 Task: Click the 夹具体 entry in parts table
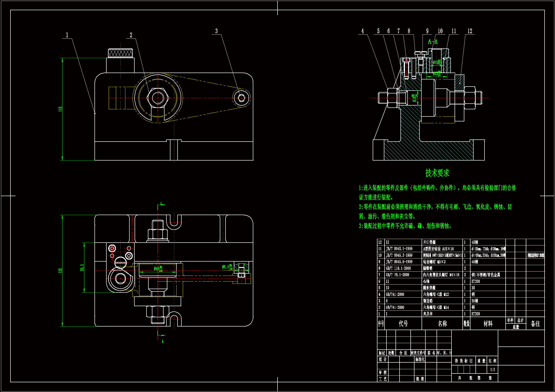(428, 314)
